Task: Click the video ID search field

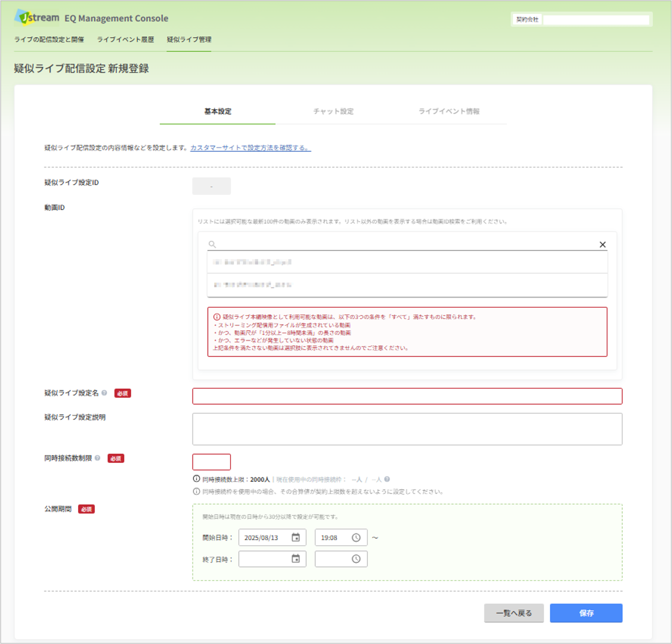Action: (407, 244)
